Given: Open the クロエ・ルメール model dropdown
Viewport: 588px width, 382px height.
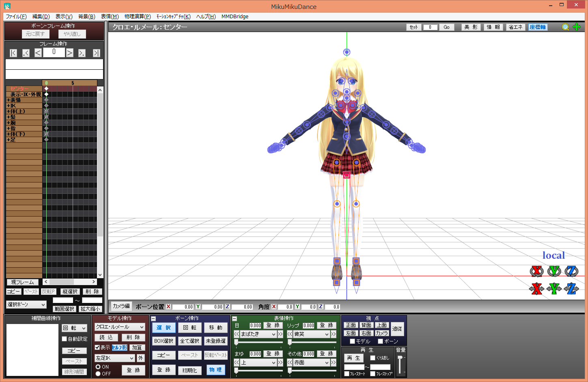Looking at the screenshot, I should pos(120,327).
